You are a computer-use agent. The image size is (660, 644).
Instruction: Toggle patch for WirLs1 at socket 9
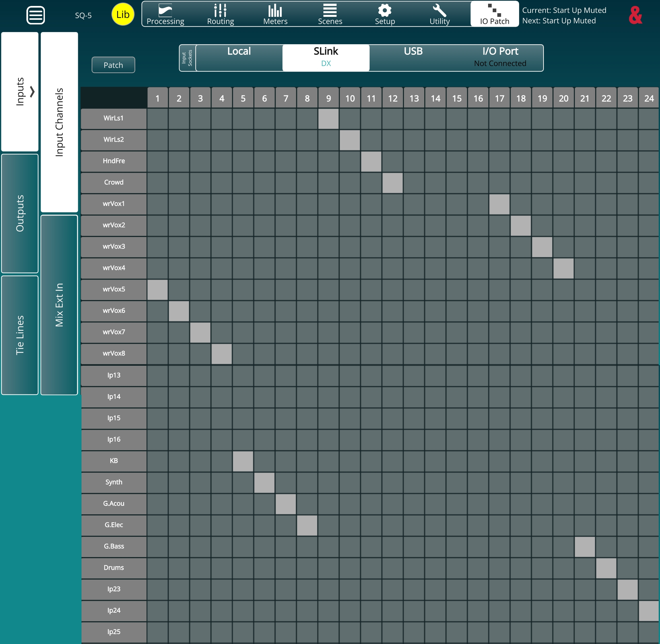coord(328,119)
